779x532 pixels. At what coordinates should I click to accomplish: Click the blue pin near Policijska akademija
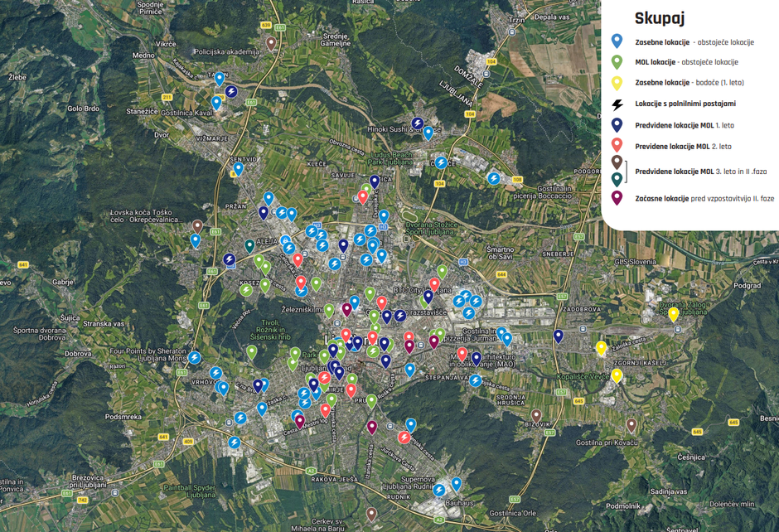click(220, 77)
